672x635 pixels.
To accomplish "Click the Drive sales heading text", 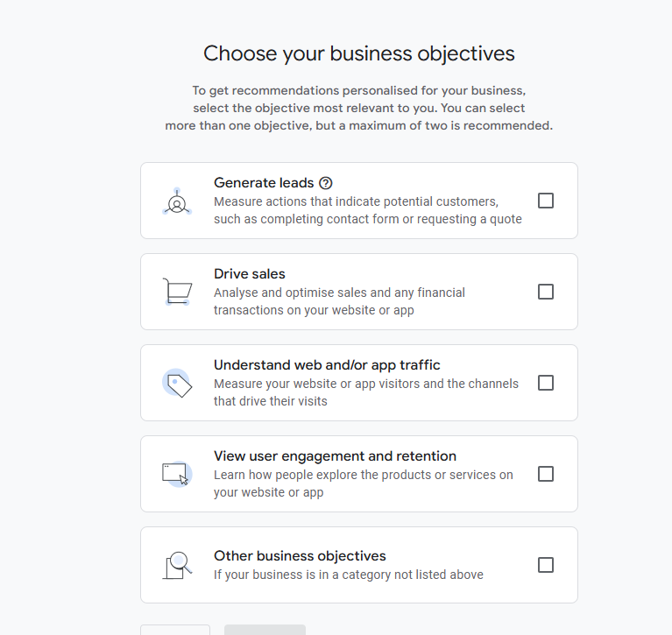I will pyautogui.click(x=250, y=274).
